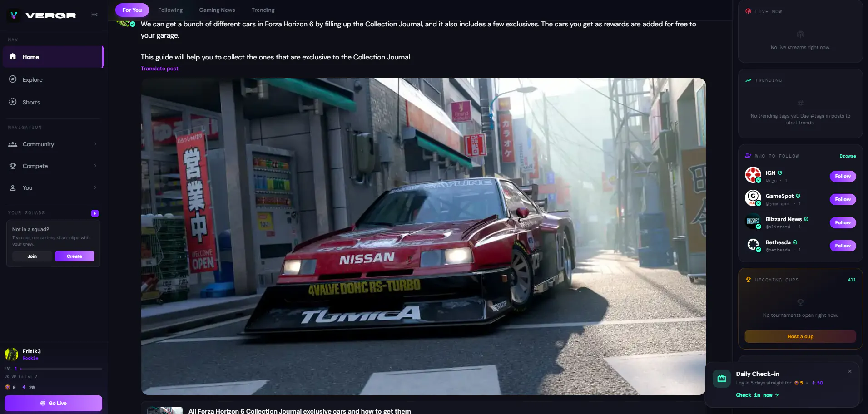Viewport: 868px width, 414px height.
Task: Click the Trending arrow icon
Action: (x=748, y=80)
